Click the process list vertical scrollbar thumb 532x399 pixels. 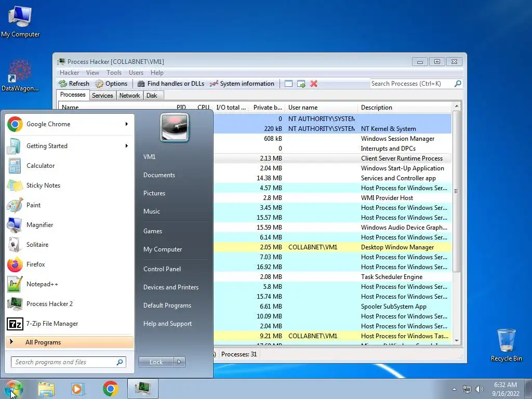pyautogui.click(x=456, y=191)
